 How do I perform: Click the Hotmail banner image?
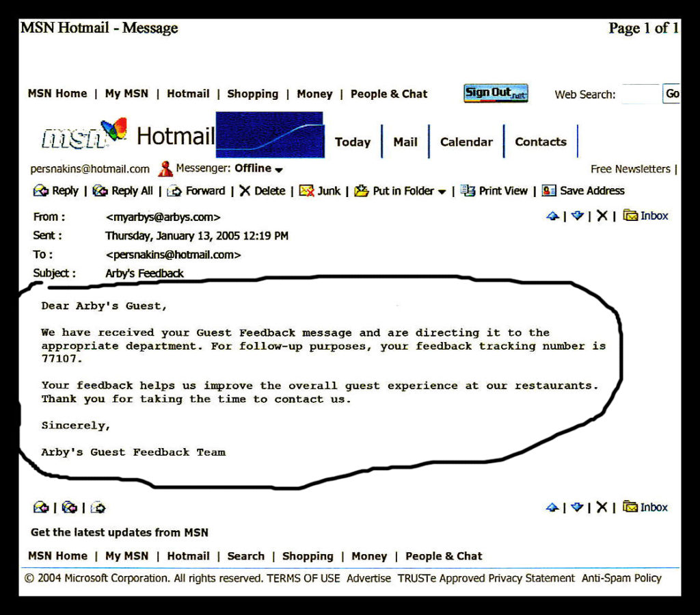(269, 135)
